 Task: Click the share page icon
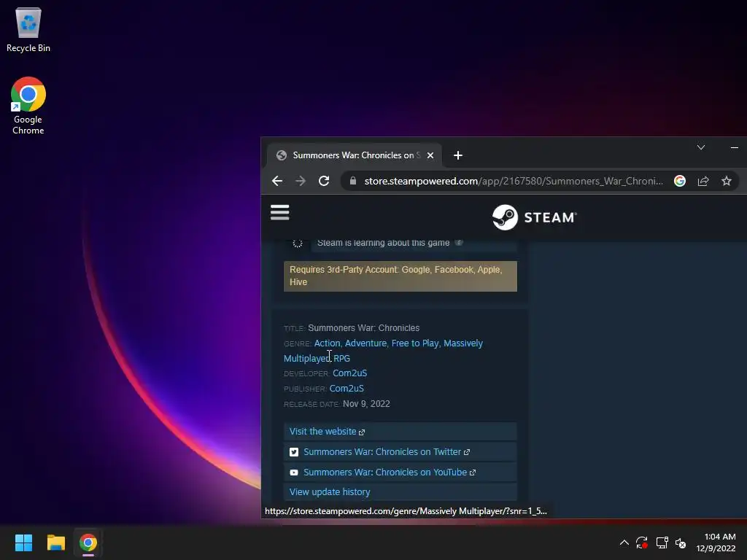(x=703, y=181)
